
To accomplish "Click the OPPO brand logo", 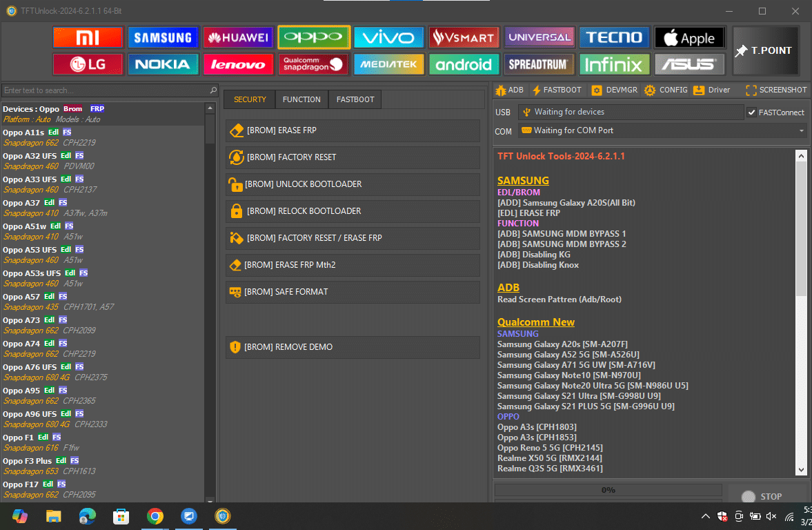I will [x=313, y=37].
